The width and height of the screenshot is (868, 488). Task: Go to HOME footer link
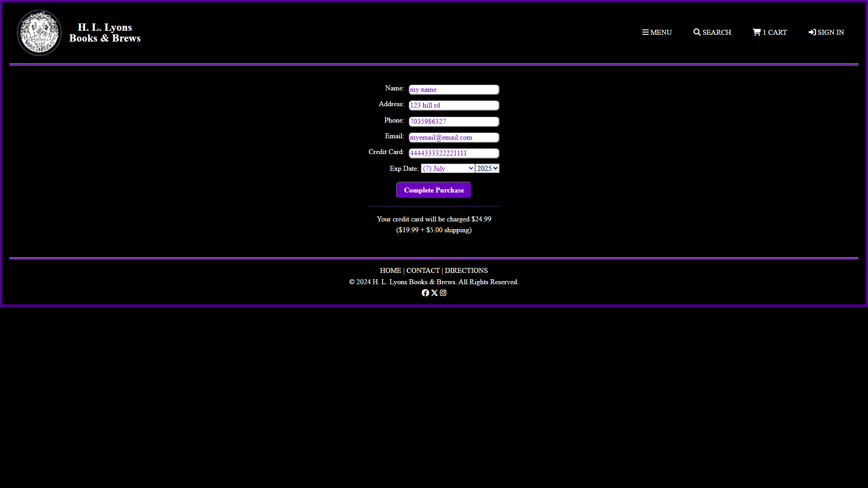[x=391, y=271]
